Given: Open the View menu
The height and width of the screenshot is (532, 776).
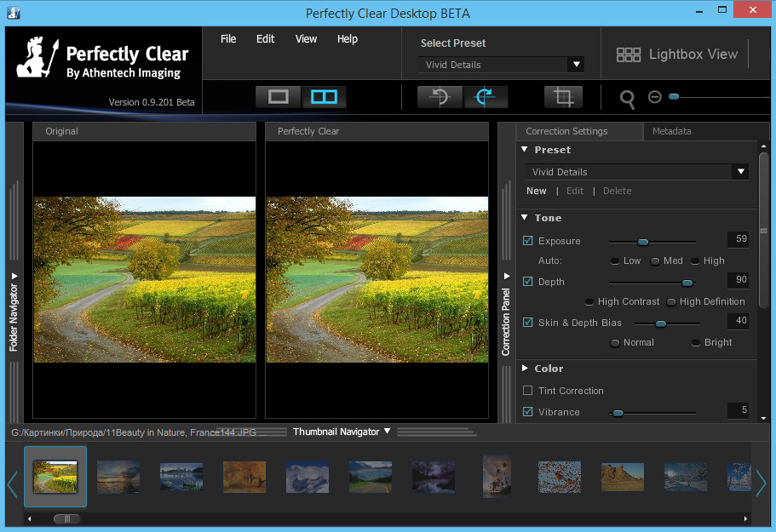Looking at the screenshot, I should click(x=306, y=39).
